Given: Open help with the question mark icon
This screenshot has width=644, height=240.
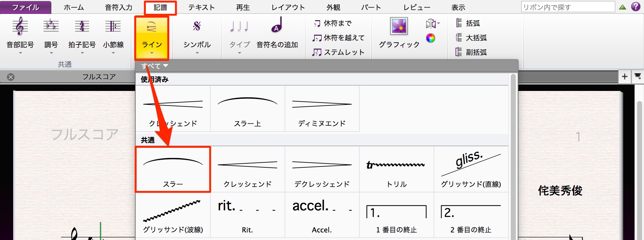Looking at the screenshot, I should click(636, 7).
